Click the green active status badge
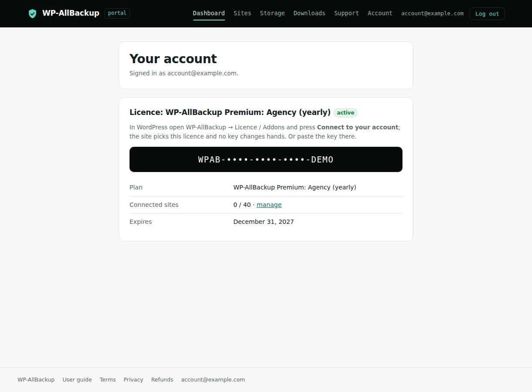Image resolution: width=532 pixels, height=392 pixels. [x=345, y=113]
